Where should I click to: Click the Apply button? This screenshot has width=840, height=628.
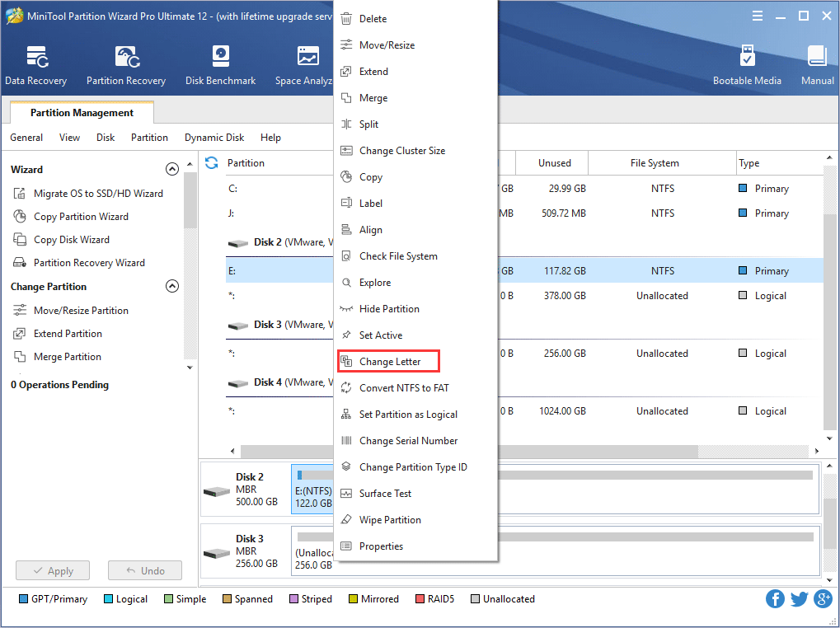(x=52, y=570)
